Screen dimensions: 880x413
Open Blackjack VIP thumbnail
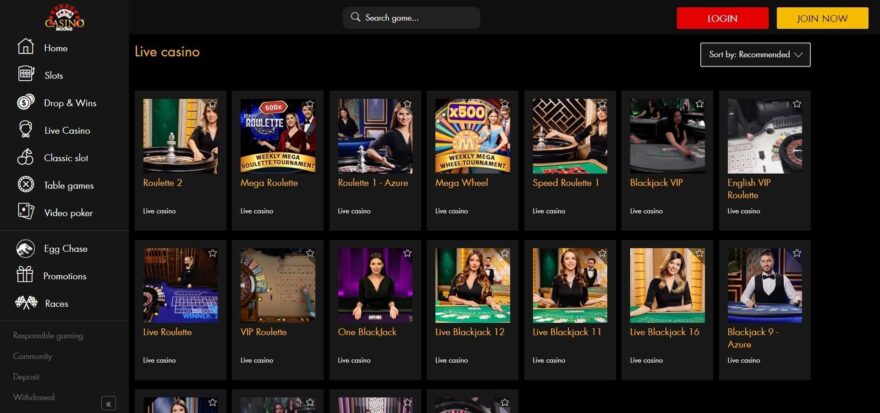[667, 136]
